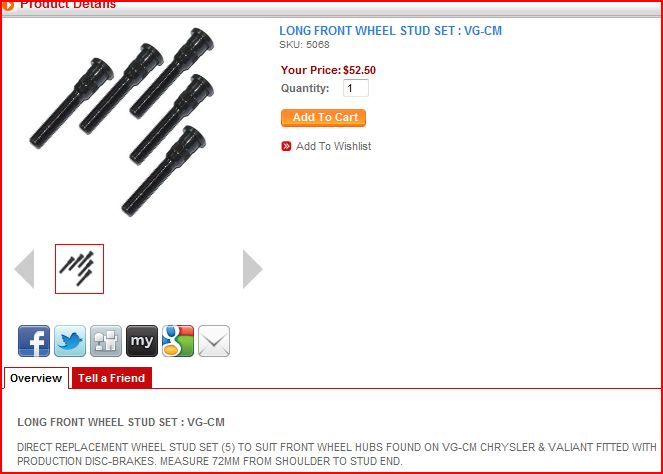Click the large wheel studs product image
Screen dimensions: 663x474
coord(122,122)
